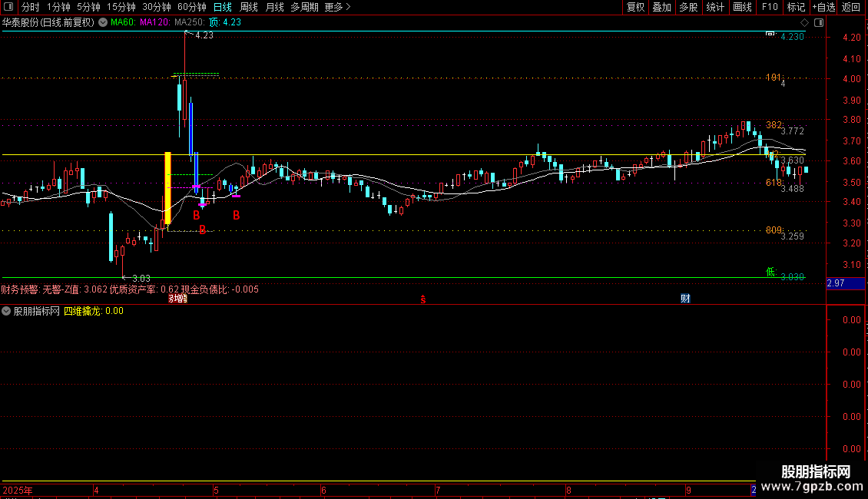Click the 3.772 level label
This screenshot has width=868, height=499.
pyautogui.click(x=792, y=131)
